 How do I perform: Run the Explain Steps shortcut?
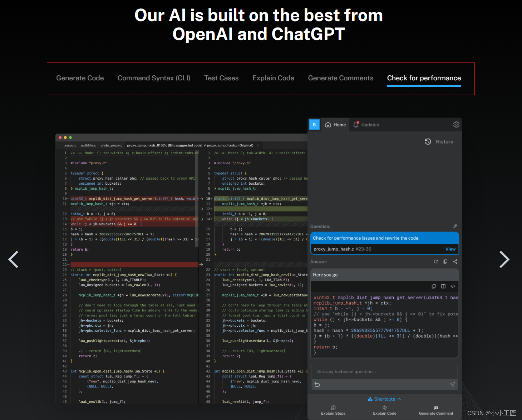coord(333,410)
